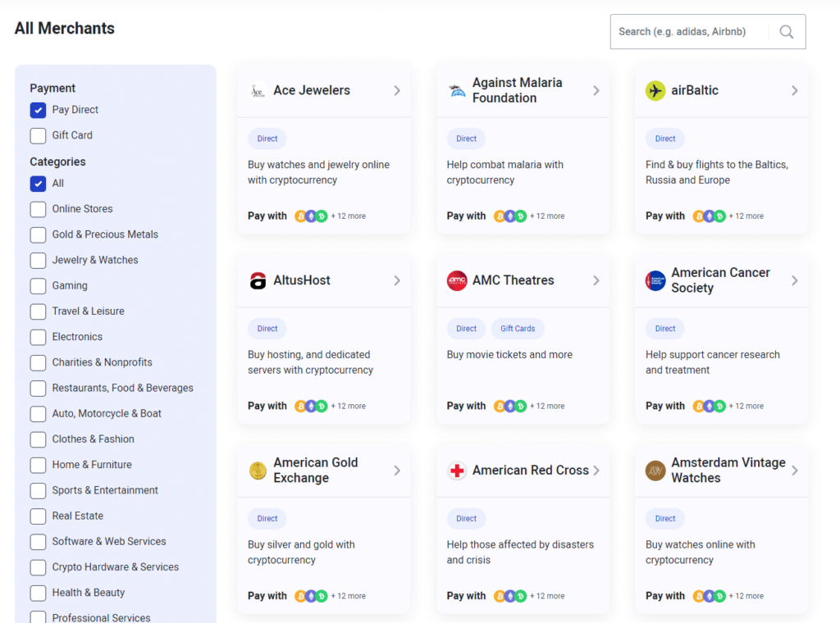Image resolution: width=840 pixels, height=623 pixels.
Task: Check the Travel & Leisure category
Action: (x=38, y=311)
